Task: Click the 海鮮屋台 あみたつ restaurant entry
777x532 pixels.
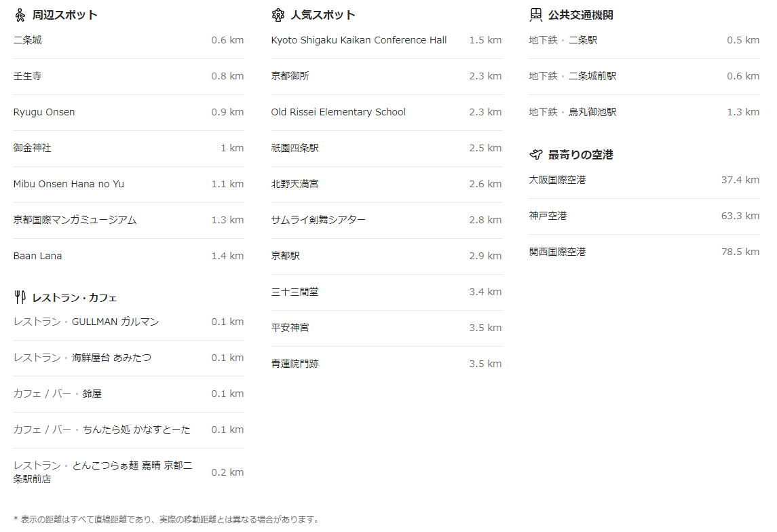Action: click(x=128, y=358)
